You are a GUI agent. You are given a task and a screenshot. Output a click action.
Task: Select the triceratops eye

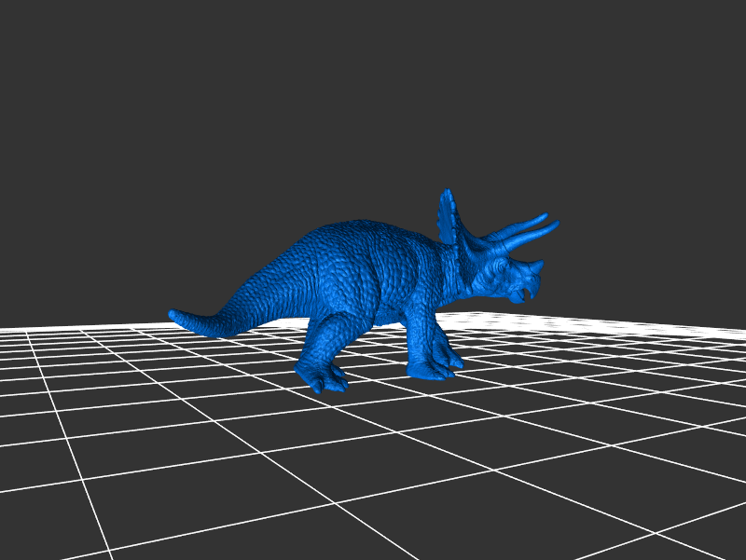504,267
